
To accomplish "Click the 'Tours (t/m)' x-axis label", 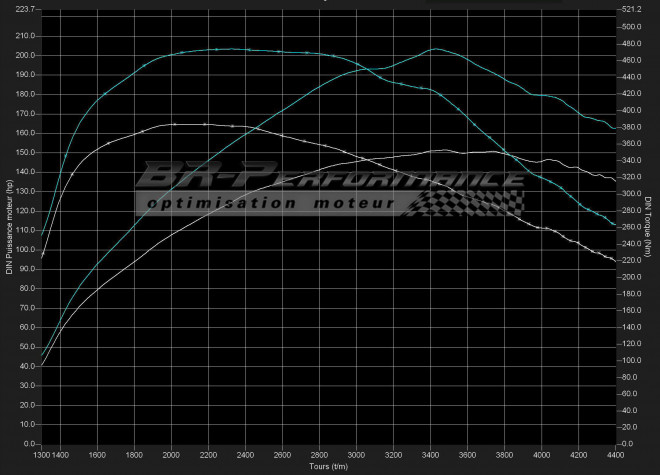I will (329, 466).
